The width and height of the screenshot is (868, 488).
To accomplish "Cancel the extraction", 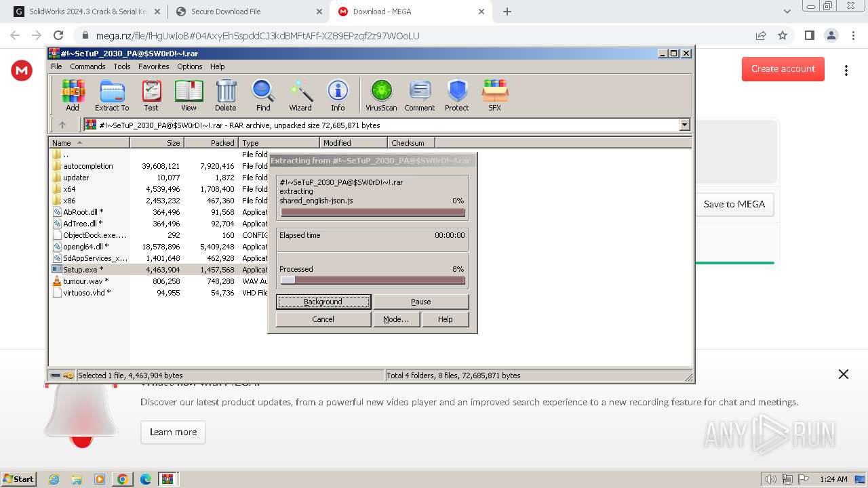I will [x=323, y=319].
